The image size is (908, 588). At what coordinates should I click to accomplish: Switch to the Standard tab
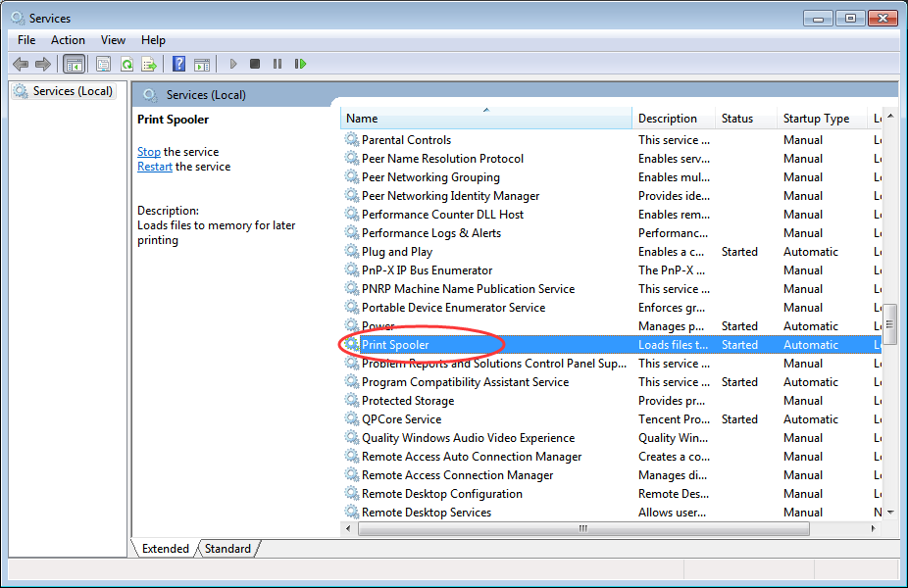pos(227,549)
